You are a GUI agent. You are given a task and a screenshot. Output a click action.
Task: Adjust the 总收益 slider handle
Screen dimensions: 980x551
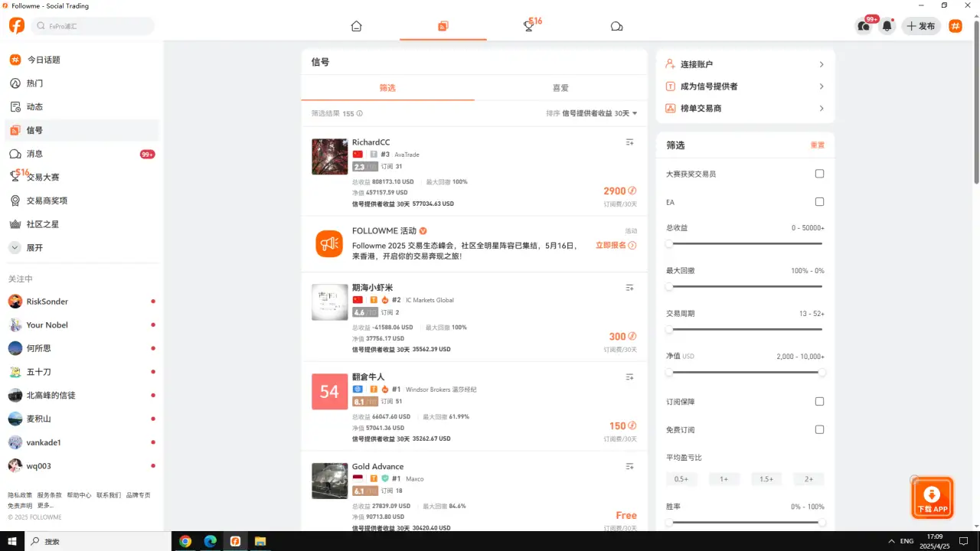coord(669,244)
